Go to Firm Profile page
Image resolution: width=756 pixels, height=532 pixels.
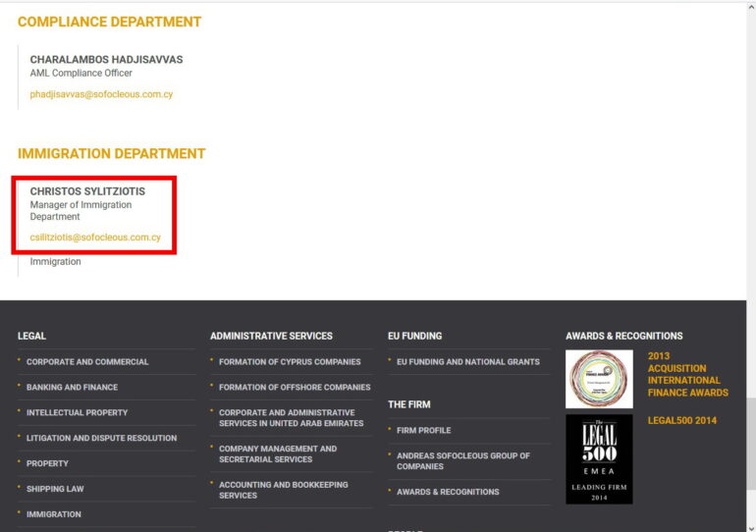pyautogui.click(x=424, y=430)
